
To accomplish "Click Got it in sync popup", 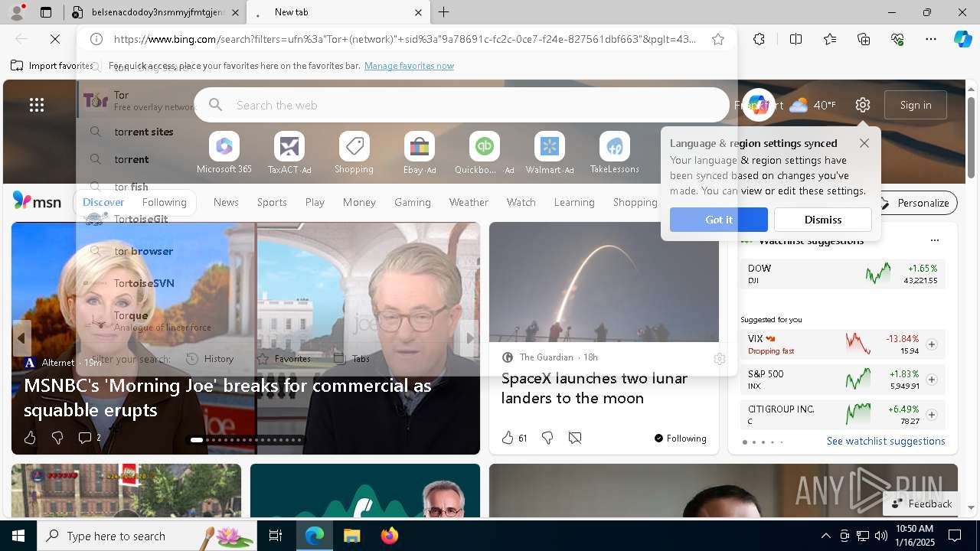I will click(x=719, y=220).
